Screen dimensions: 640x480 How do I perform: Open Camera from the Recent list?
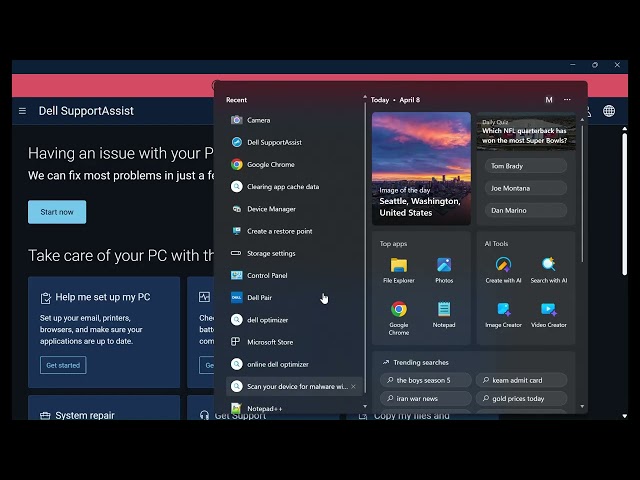[294, 120]
